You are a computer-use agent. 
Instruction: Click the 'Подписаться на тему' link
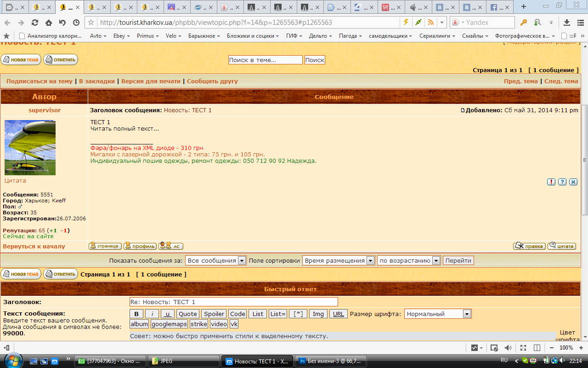coord(40,81)
